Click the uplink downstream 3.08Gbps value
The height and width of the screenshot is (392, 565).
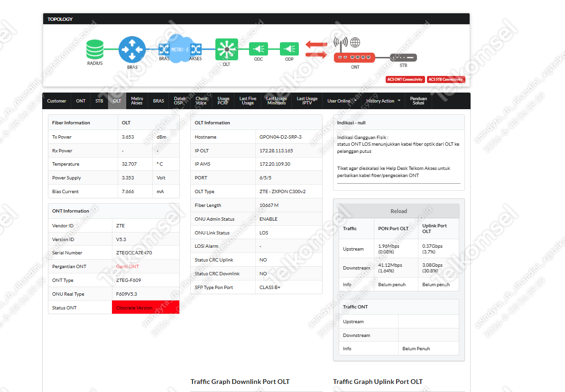432,268
